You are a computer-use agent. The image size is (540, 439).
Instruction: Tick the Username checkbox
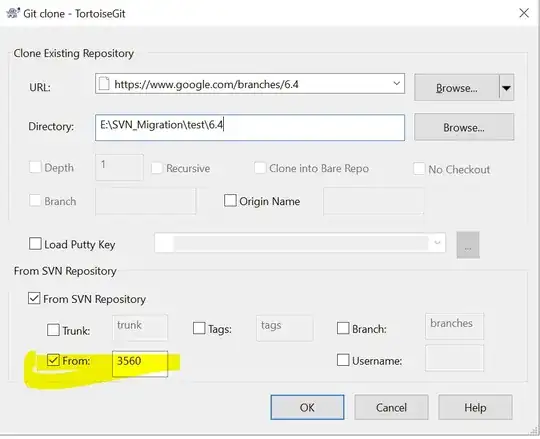(343, 360)
